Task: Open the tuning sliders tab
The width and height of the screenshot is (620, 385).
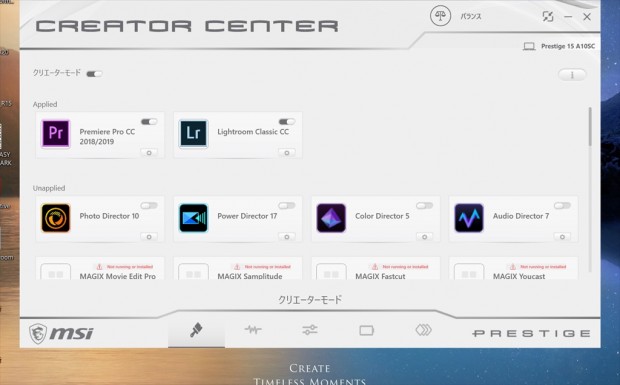Action: pyautogui.click(x=310, y=330)
